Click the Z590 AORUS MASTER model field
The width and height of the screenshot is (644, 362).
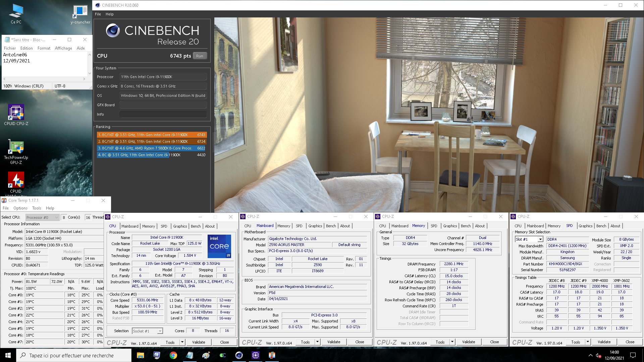[299, 245]
